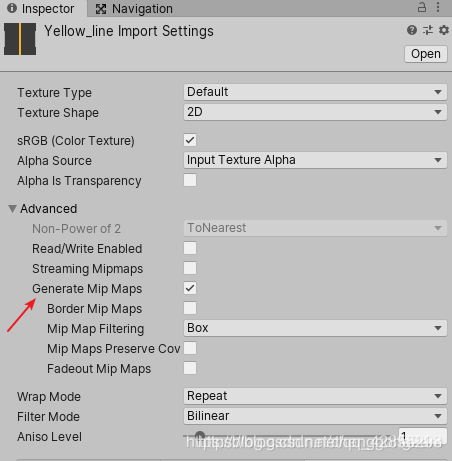Enable the Read/Write Enabled checkbox
This screenshot has height=461, width=452.
click(190, 248)
